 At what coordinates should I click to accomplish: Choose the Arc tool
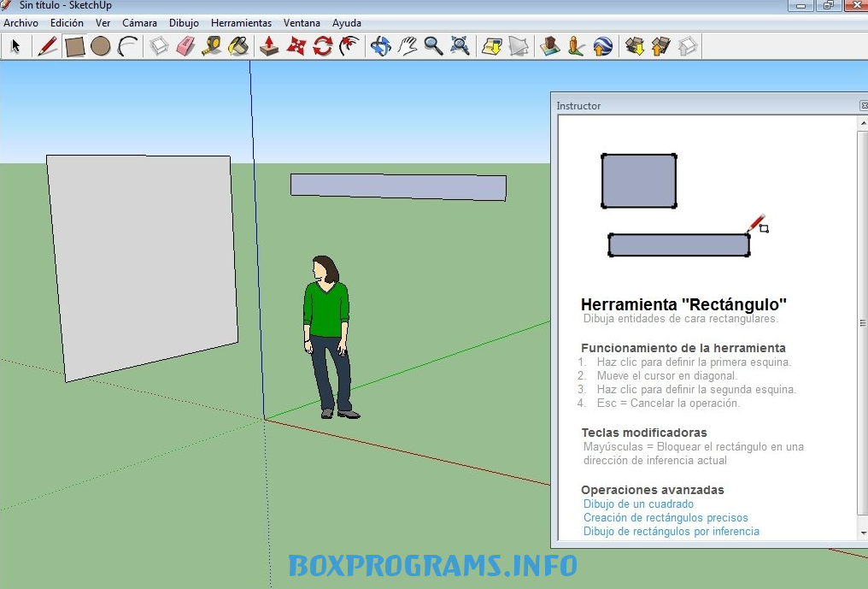point(128,46)
